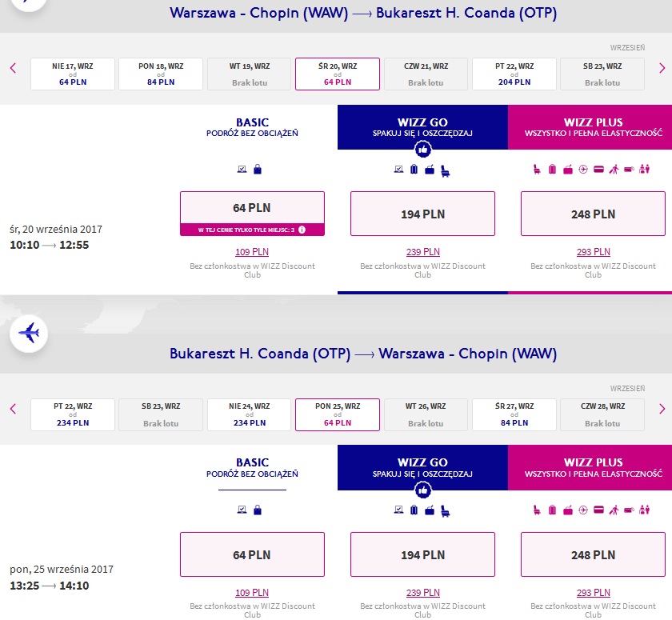672x620 pixels.
Task: Click the thumbs-up badge on return WIZZ GO
Action: click(423, 490)
